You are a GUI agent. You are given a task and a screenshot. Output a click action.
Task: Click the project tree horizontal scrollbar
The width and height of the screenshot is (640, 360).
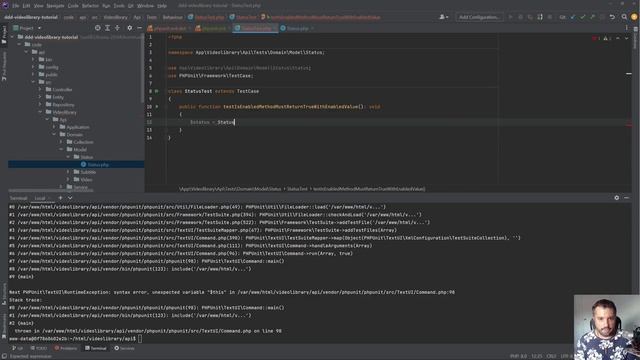point(51,190)
